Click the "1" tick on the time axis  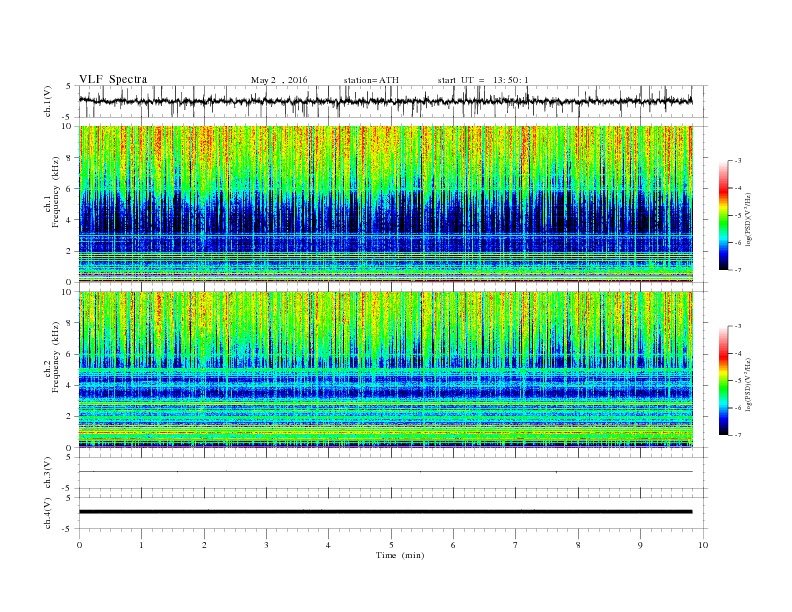pos(141,545)
